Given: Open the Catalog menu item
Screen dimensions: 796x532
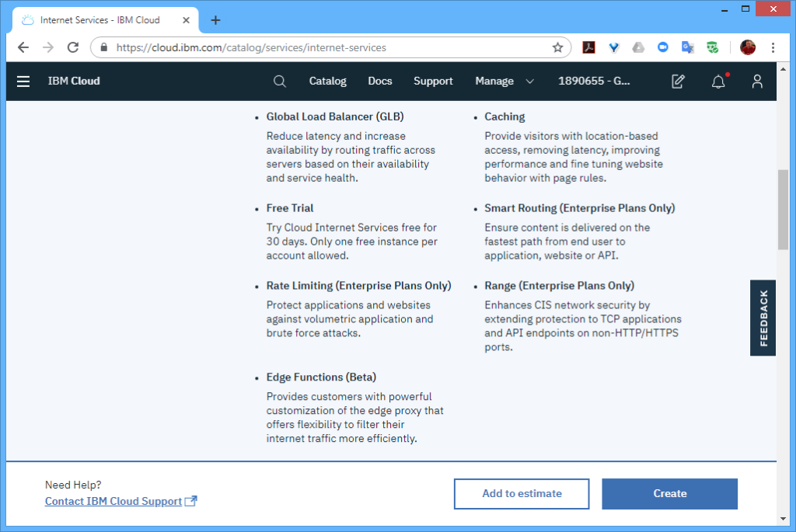Looking at the screenshot, I should tap(328, 81).
